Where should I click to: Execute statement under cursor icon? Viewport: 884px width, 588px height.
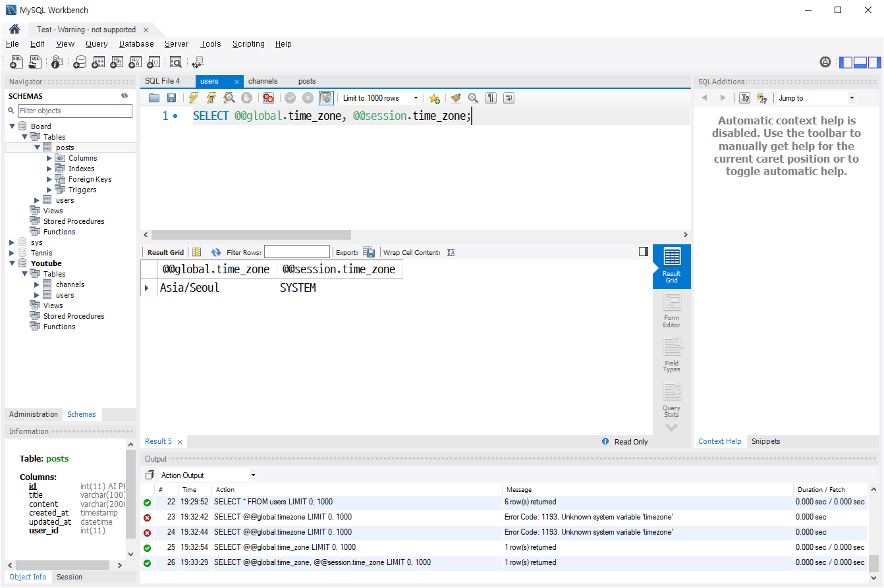[x=211, y=98]
